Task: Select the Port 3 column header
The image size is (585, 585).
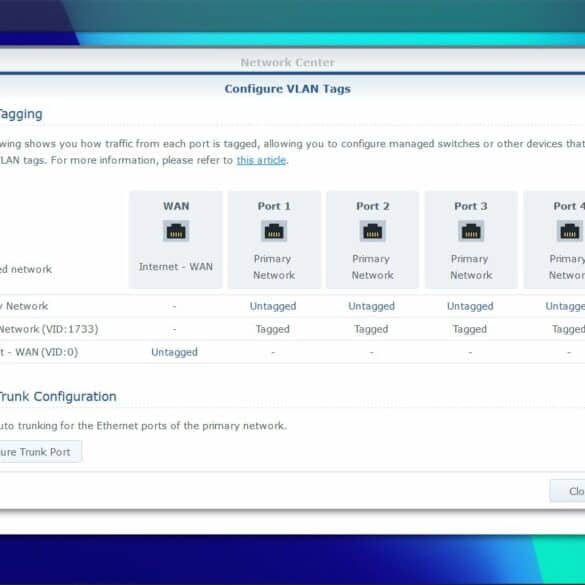Action: coord(471,206)
